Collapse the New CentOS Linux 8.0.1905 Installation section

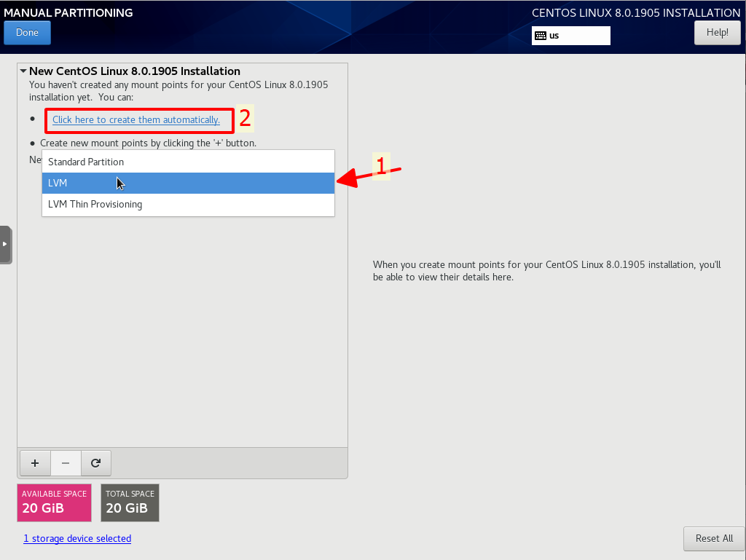tap(23, 71)
